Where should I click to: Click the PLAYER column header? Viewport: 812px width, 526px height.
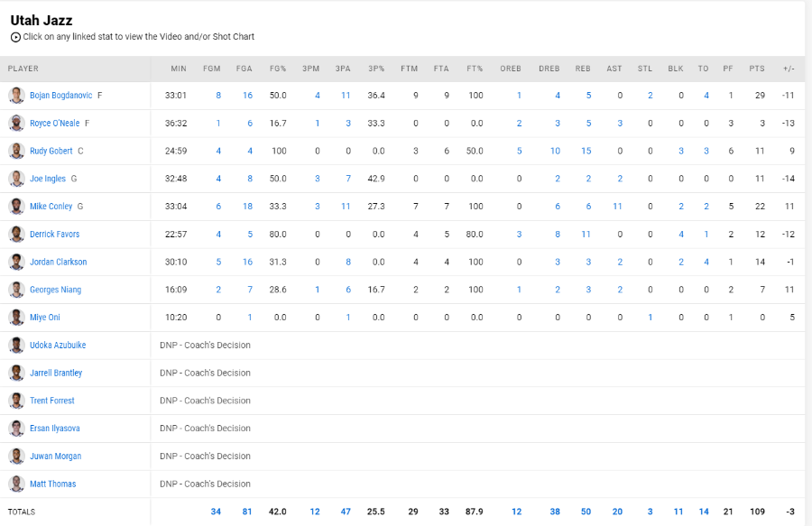point(23,69)
